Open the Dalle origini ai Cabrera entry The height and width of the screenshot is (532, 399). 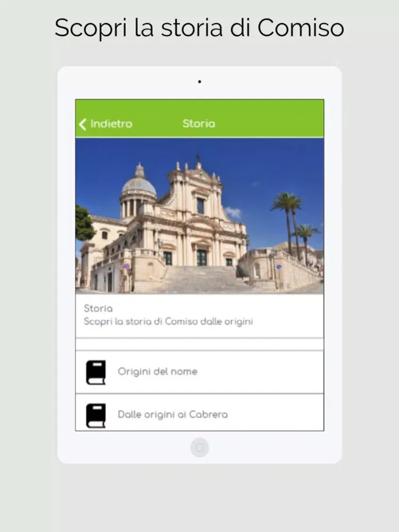coord(172,414)
